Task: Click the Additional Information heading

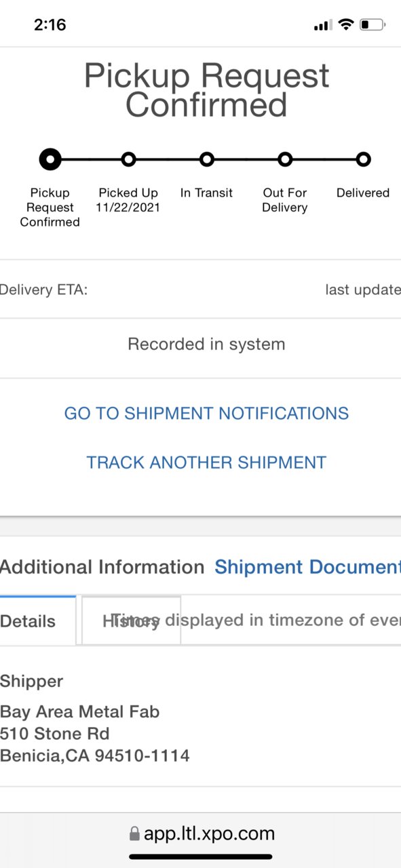Action: click(102, 567)
